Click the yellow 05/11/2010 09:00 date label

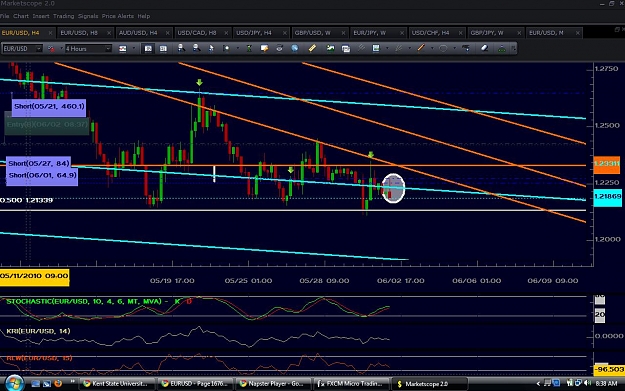34,276
